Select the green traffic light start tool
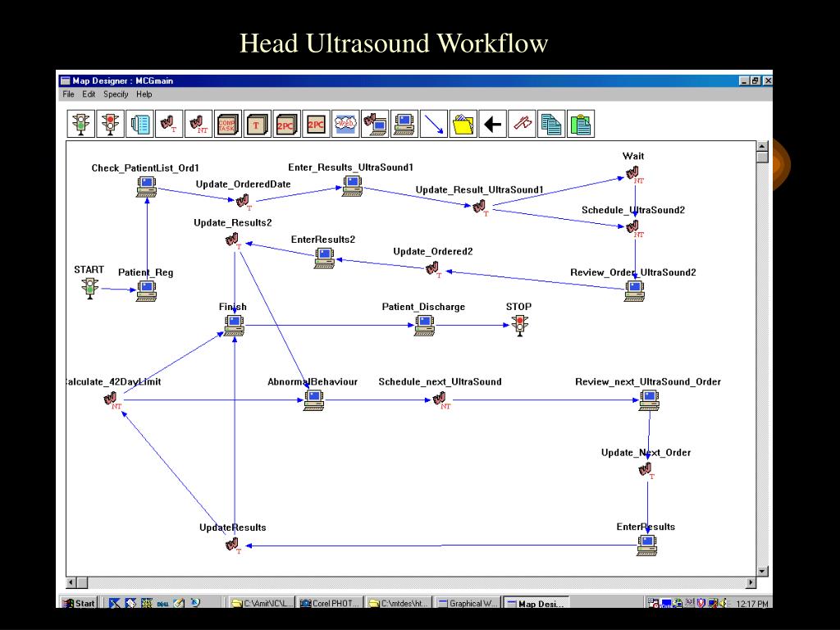Viewport: 840px width, 630px height. (81, 124)
